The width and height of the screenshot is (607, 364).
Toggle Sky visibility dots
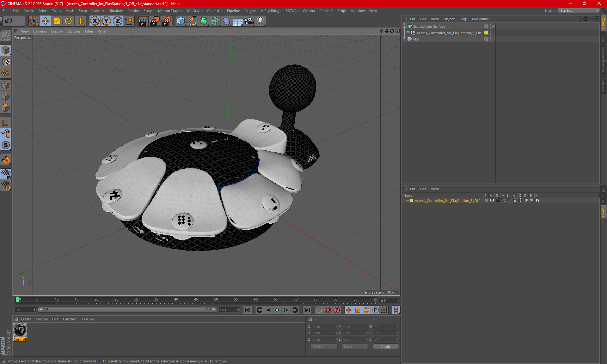point(490,39)
